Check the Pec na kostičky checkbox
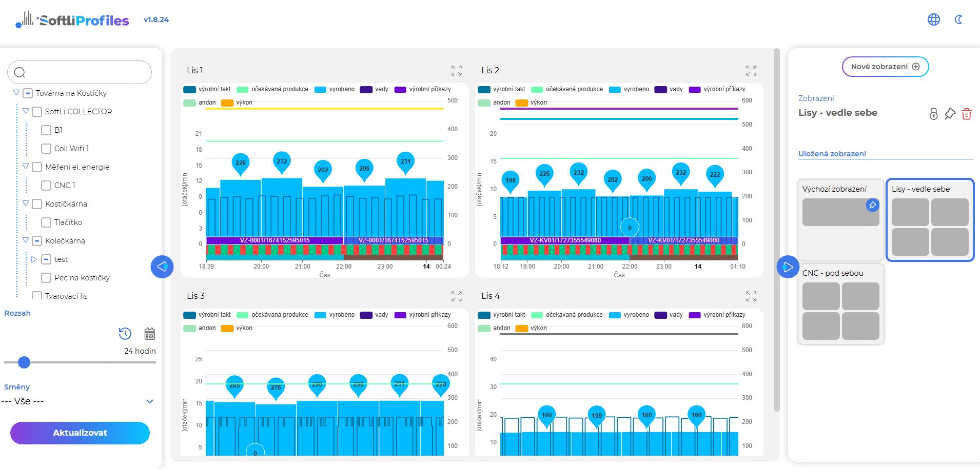Screen dimensions: 980x469 coord(46,278)
